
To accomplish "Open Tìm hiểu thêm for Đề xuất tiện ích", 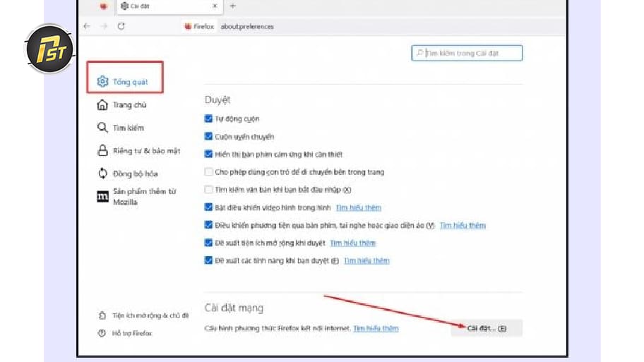I will click(x=353, y=243).
